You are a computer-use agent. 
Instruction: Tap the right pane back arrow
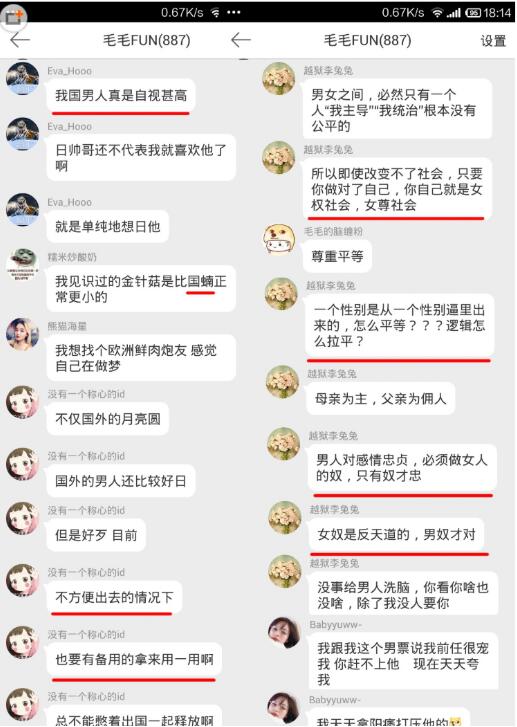tap(240, 40)
